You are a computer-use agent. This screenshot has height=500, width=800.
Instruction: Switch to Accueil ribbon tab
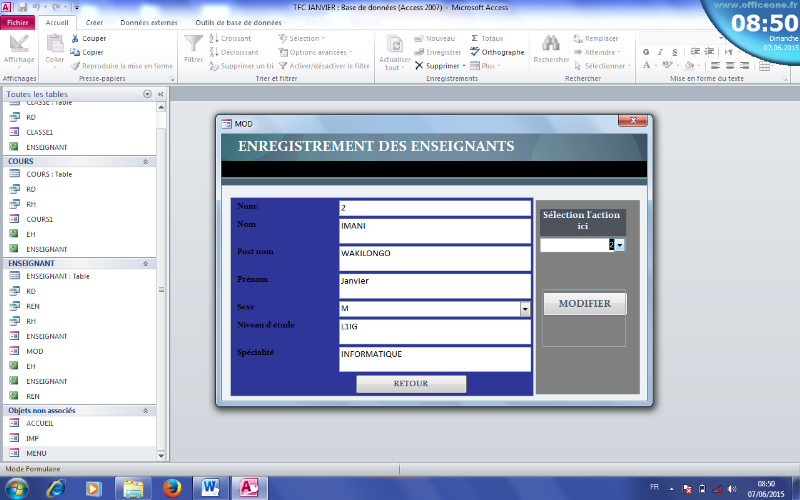(x=57, y=22)
